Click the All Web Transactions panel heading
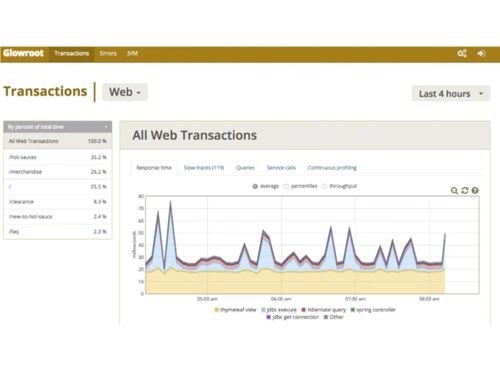This screenshot has width=500, height=375. pyautogui.click(x=195, y=135)
